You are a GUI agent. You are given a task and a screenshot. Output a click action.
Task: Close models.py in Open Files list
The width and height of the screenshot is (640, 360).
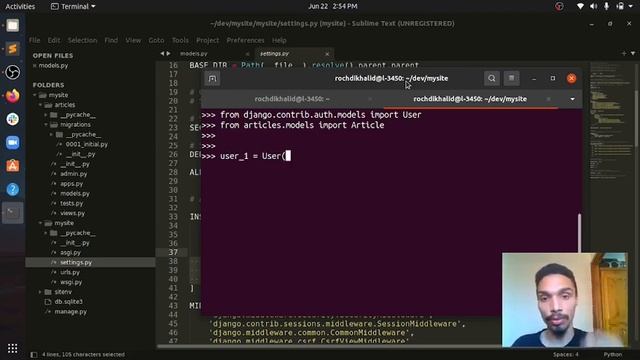click(35, 65)
